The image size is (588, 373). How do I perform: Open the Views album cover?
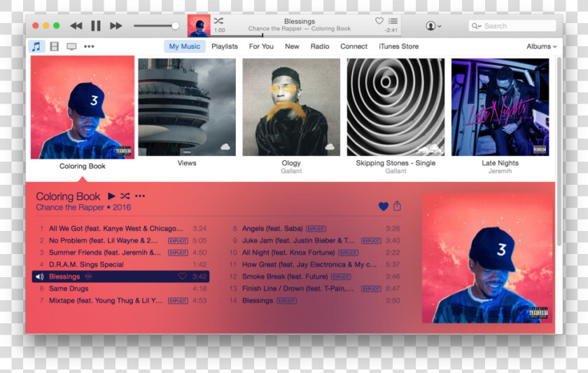[x=187, y=107]
